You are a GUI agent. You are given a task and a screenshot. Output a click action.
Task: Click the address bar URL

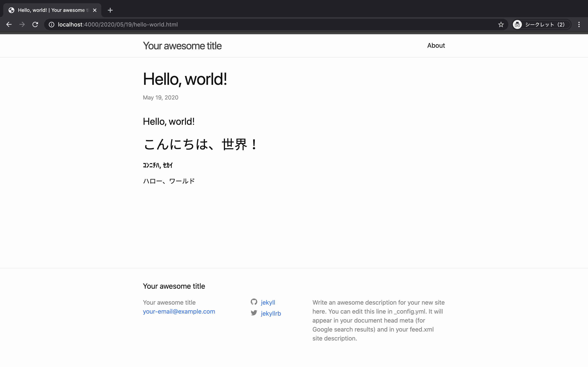click(118, 24)
